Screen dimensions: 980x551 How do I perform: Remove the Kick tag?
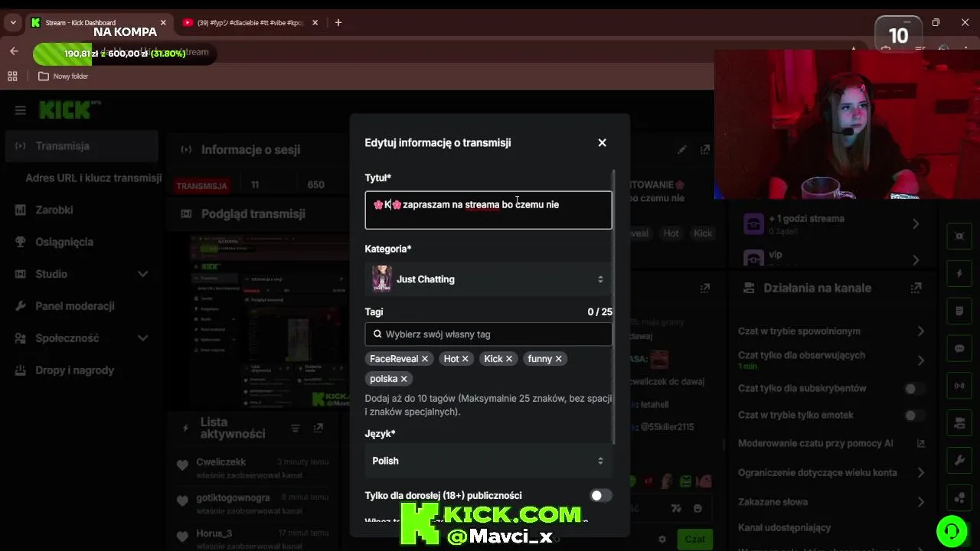click(509, 359)
